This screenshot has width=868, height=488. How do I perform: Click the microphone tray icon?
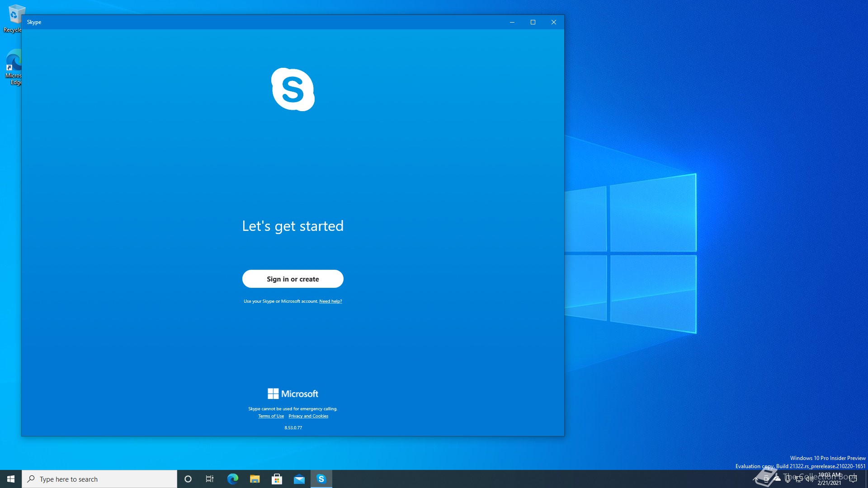point(788,479)
